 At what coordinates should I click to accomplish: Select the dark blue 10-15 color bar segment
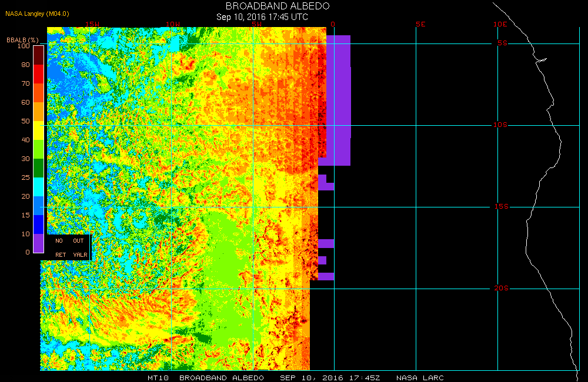click(39, 224)
